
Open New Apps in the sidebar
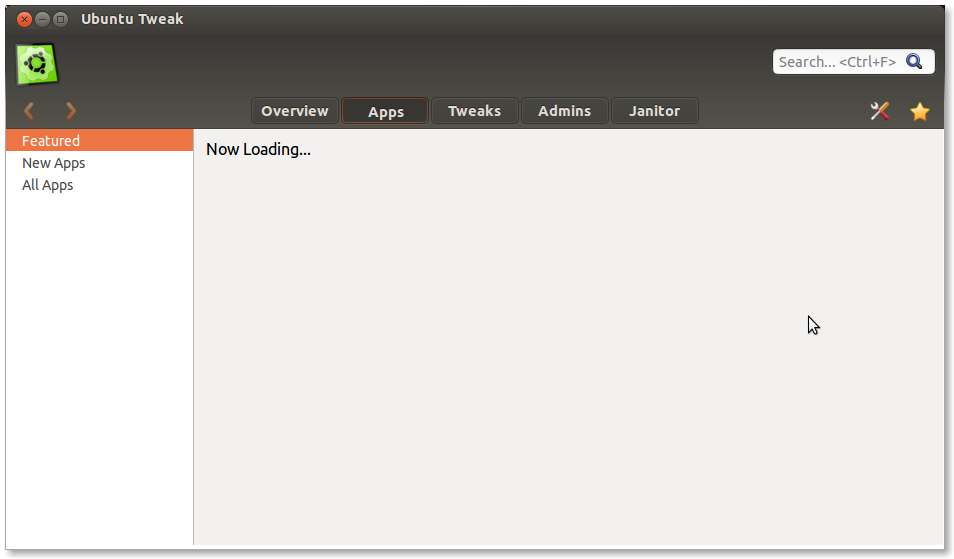pyautogui.click(x=100, y=163)
